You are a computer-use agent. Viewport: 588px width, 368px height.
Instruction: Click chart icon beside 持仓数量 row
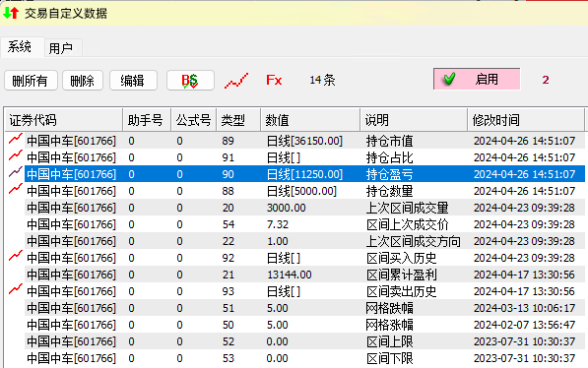[x=16, y=189]
